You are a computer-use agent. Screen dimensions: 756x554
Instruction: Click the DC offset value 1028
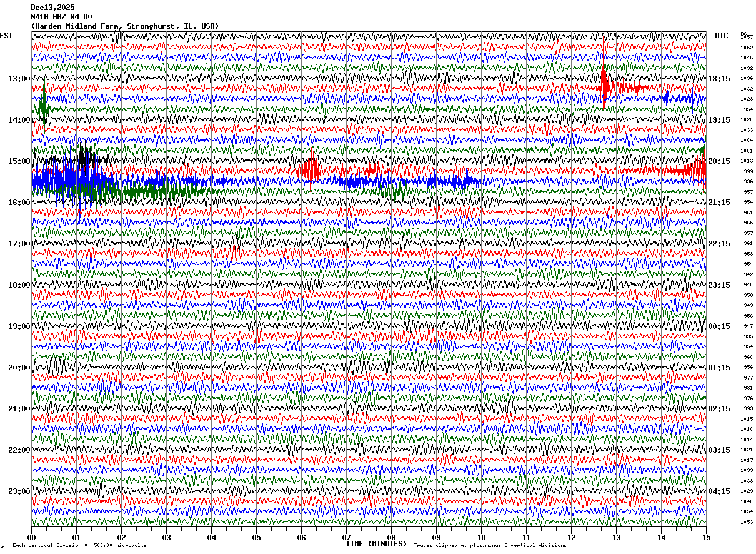[747, 99]
